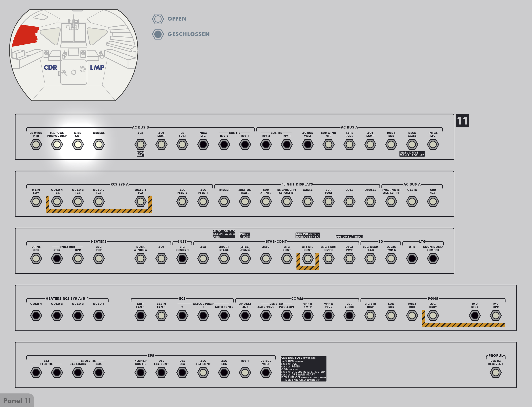This screenshot has width=532, height=407.
Task: Click the ATT DIR CONT circuit breaker
Action: [307, 259]
